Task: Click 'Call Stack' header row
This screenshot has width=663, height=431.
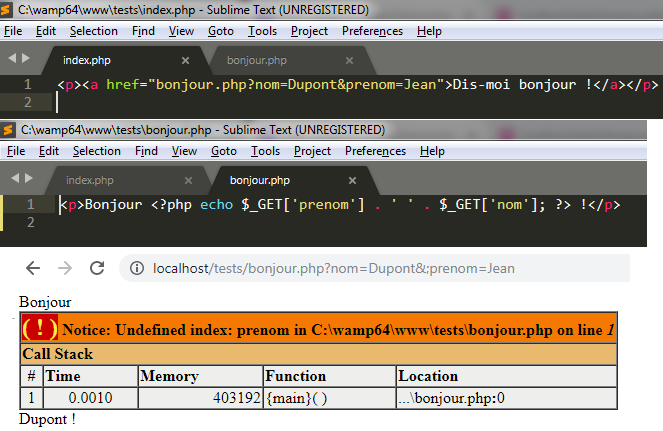Action: [x=319, y=354]
